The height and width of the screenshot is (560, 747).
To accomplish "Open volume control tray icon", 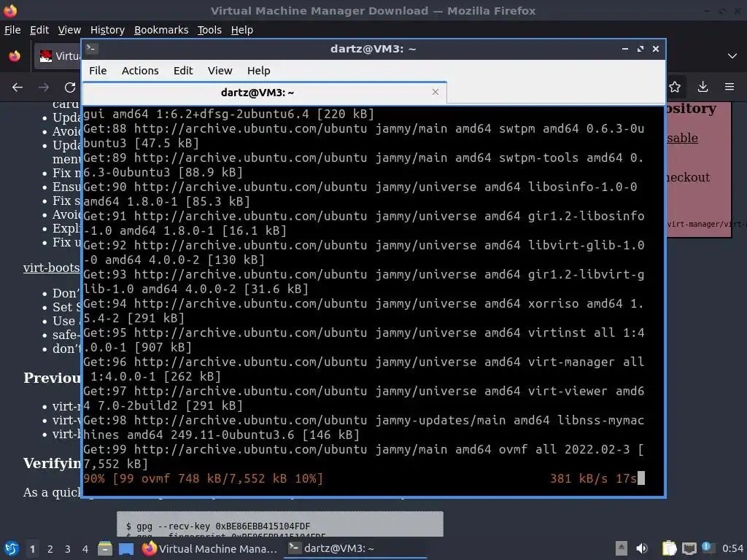I will [x=642, y=548].
